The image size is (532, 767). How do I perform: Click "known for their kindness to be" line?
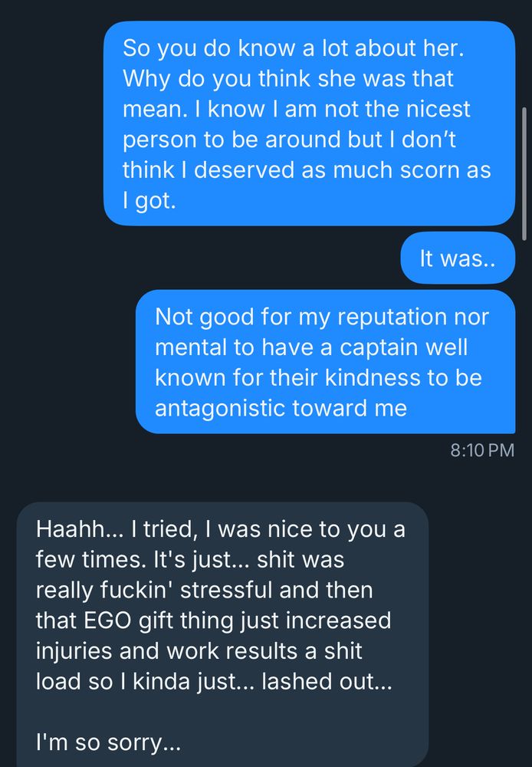click(320, 377)
